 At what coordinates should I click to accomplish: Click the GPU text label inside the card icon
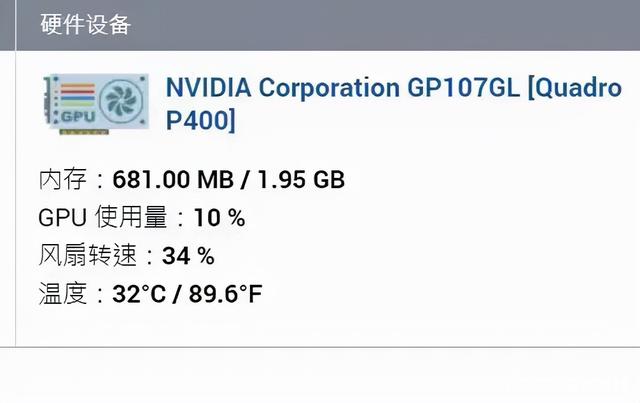(77, 118)
